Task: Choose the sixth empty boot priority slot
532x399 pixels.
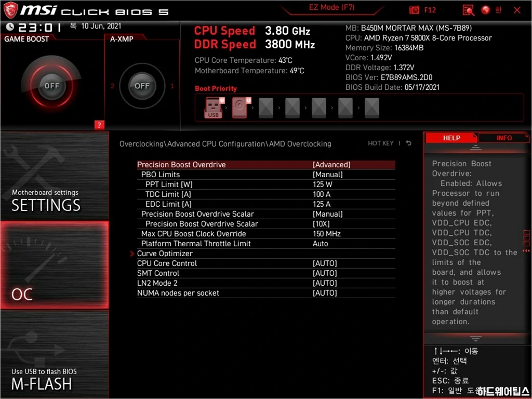Action: 345,108
